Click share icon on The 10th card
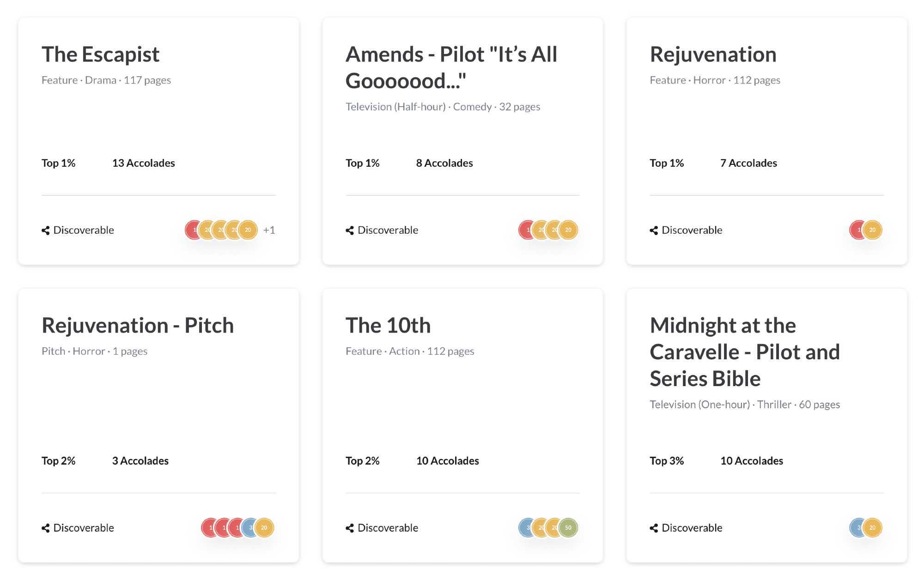Screen dimensions: 924x581 point(350,528)
